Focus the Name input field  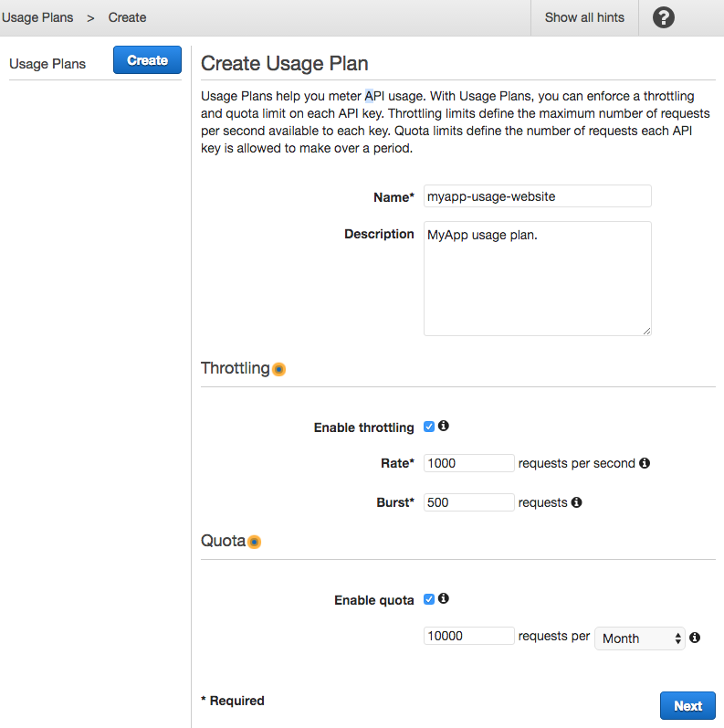(x=537, y=196)
